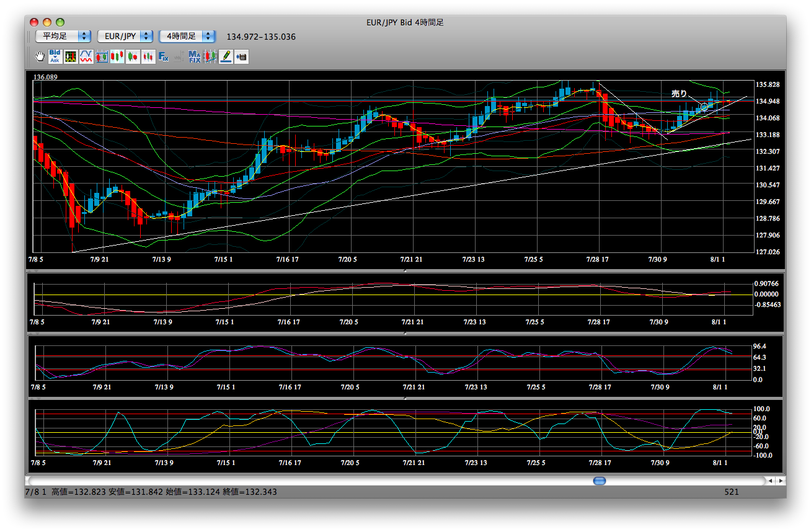Click the candlestick with trend line icon
Screen dimensions: 811x532
point(210,56)
